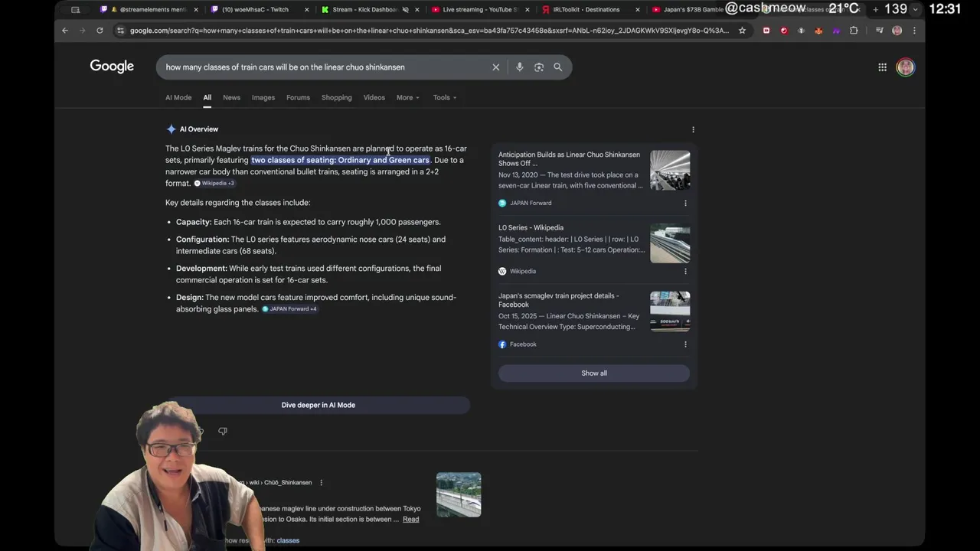Select the Images results tab
This screenshot has height=551, width=980.
click(263, 98)
